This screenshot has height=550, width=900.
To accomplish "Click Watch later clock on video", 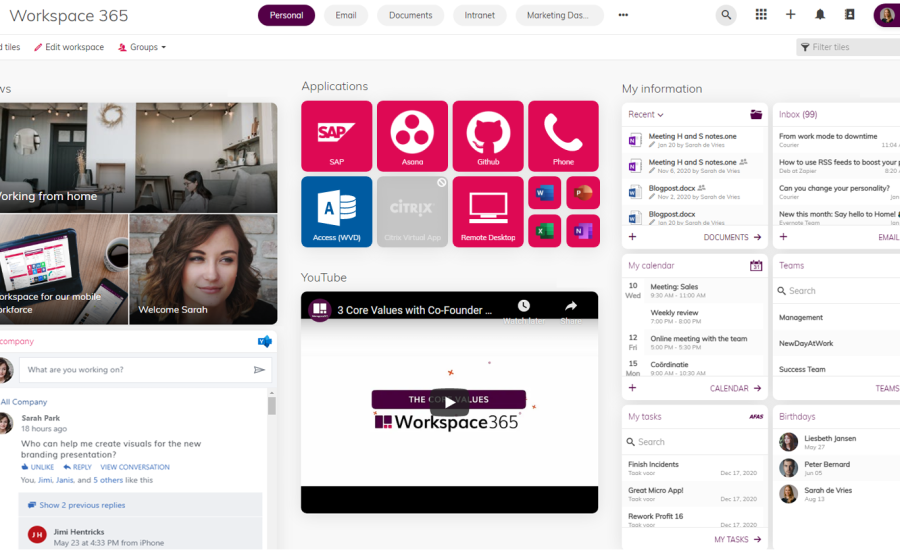I will pos(523,306).
